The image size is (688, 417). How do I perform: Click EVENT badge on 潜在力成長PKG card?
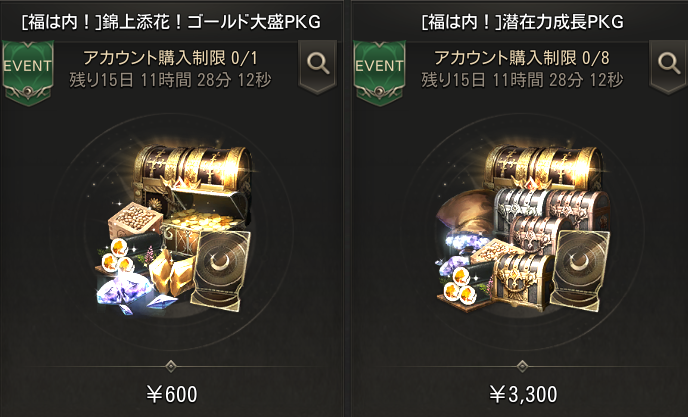(380, 72)
